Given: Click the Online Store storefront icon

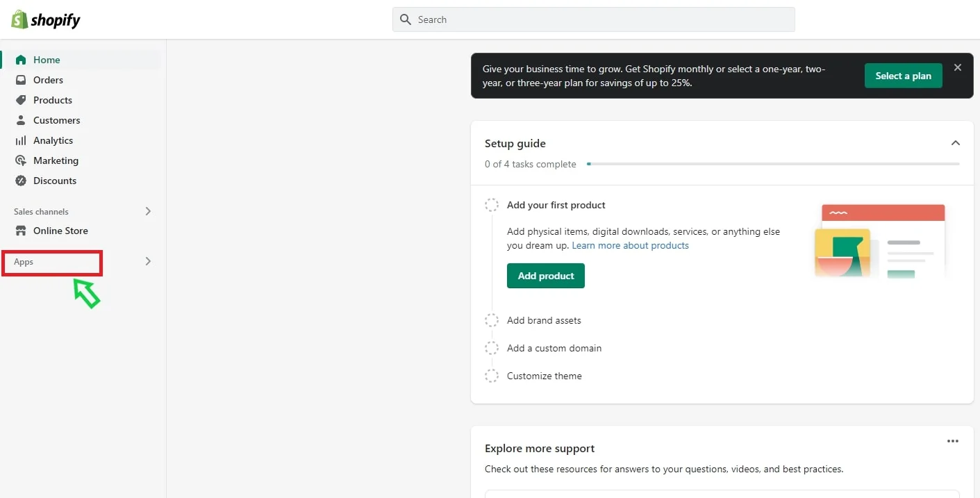Looking at the screenshot, I should point(21,231).
